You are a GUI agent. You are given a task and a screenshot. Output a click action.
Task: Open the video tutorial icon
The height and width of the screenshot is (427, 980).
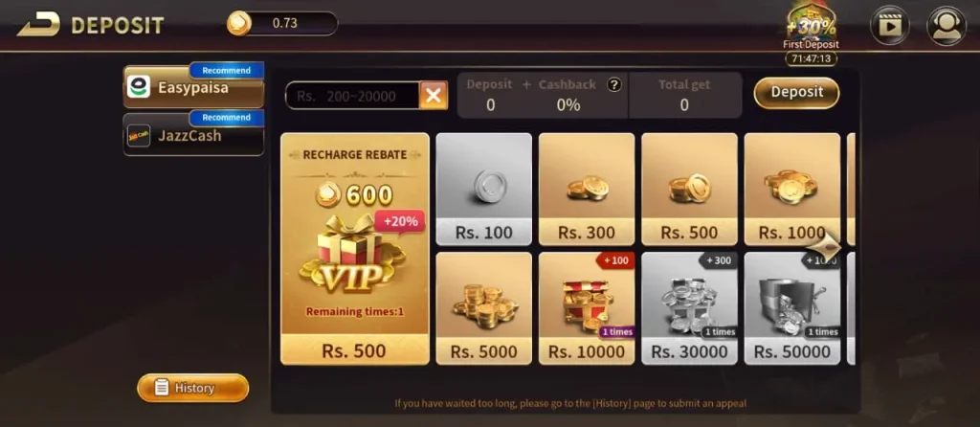pos(889,25)
